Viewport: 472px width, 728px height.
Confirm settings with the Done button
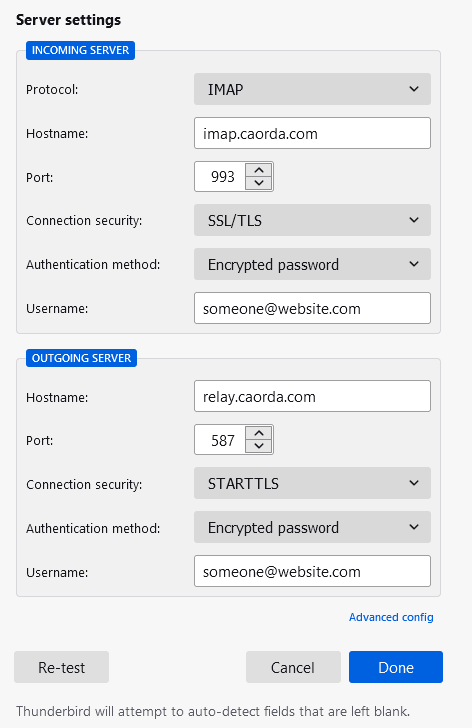396,667
